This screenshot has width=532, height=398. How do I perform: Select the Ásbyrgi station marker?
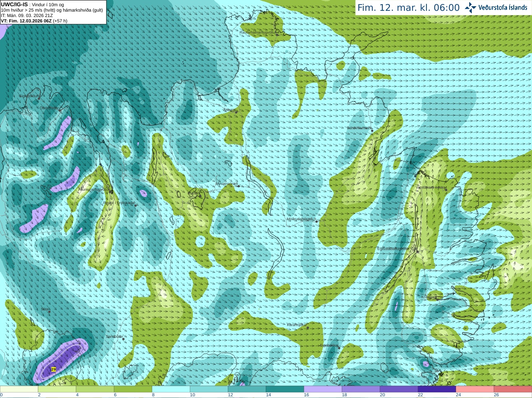pyautogui.click(x=236, y=111)
